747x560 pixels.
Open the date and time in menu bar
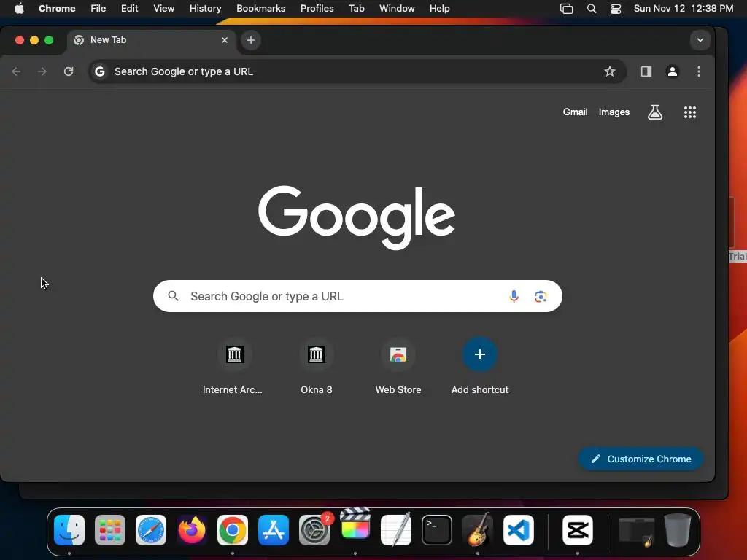point(683,9)
